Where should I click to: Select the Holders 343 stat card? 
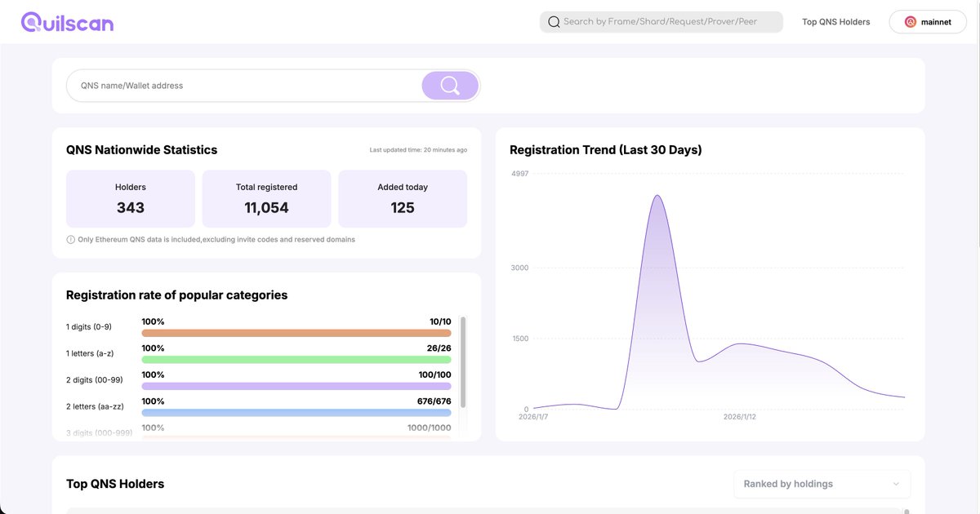click(x=131, y=199)
